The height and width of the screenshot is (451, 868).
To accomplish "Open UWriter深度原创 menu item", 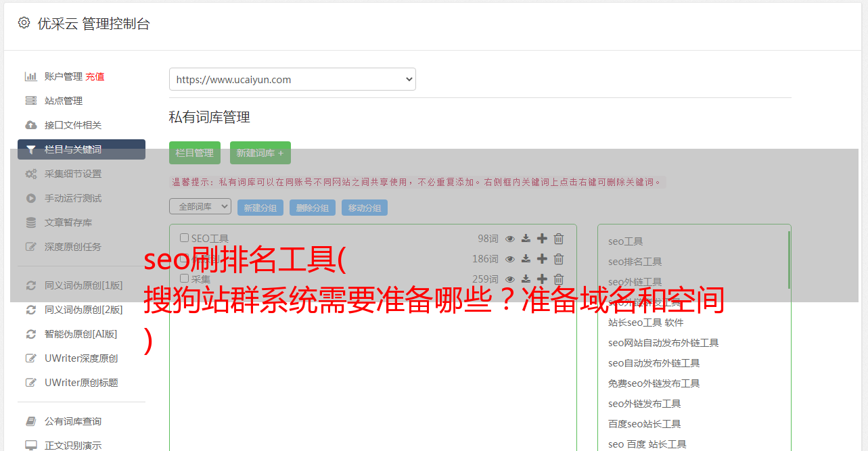I will (81, 358).
